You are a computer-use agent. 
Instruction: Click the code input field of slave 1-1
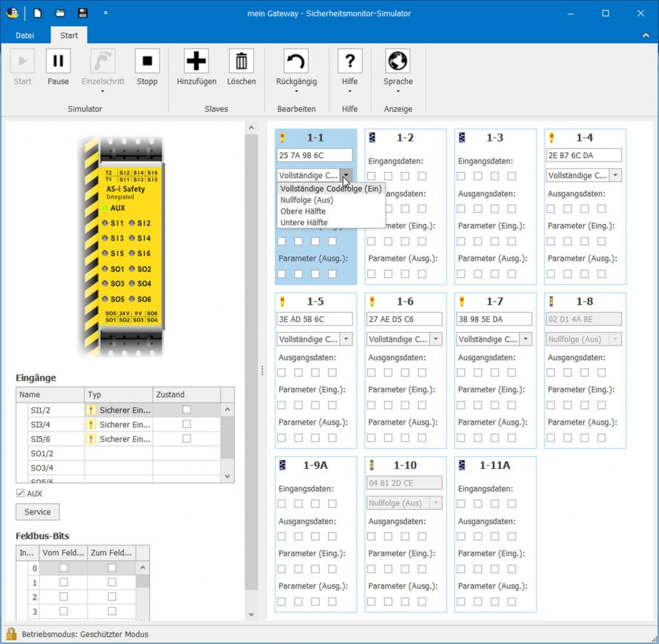pos(314,155)
